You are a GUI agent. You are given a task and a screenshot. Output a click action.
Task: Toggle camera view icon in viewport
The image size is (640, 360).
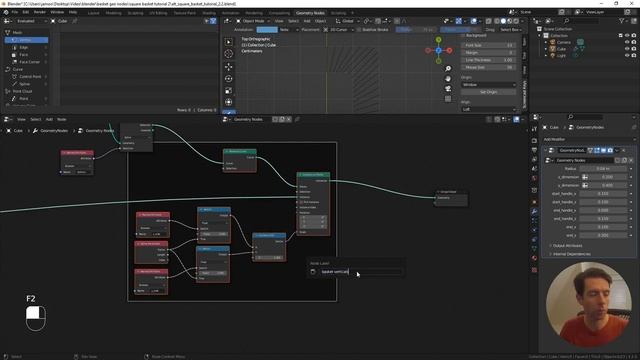448,89
